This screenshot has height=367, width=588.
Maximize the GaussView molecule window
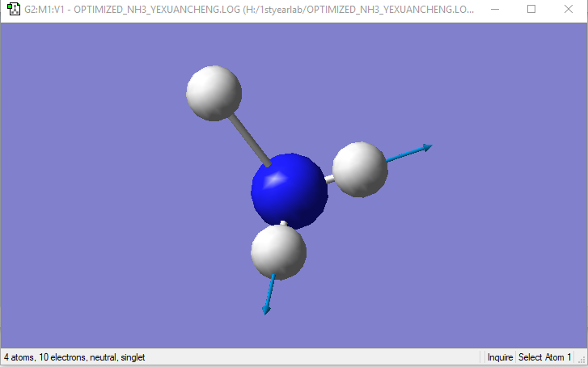(x=531, y=9)
